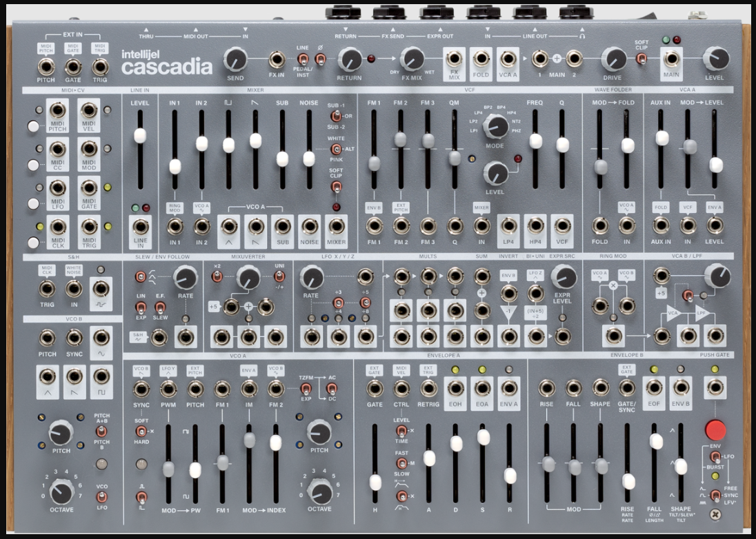This screenshot has height=539, width=756.
Task: Click the Envelope A sustain S fader
Action: pos(483,437)
